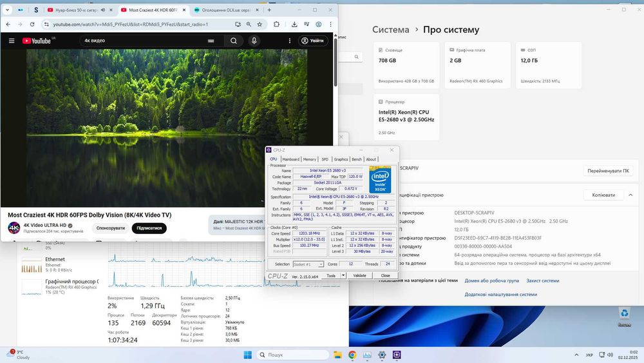
Task: Show hidden system tray icons chevron
Action: coord(576,355)
